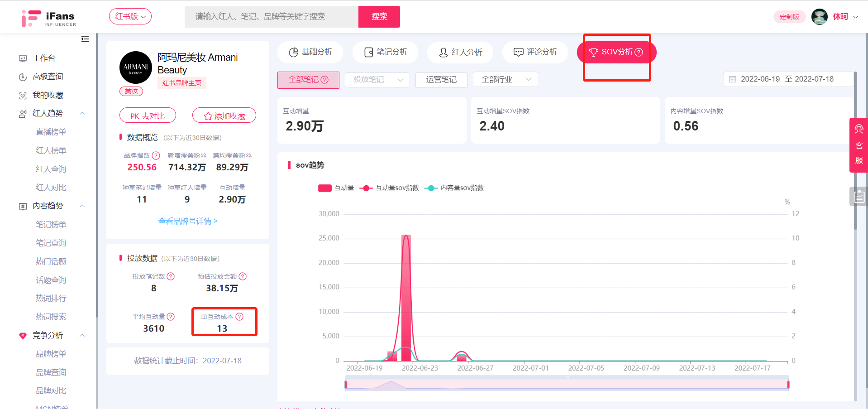Collapse the 竞争分析 section chevron

pos(82,336)
